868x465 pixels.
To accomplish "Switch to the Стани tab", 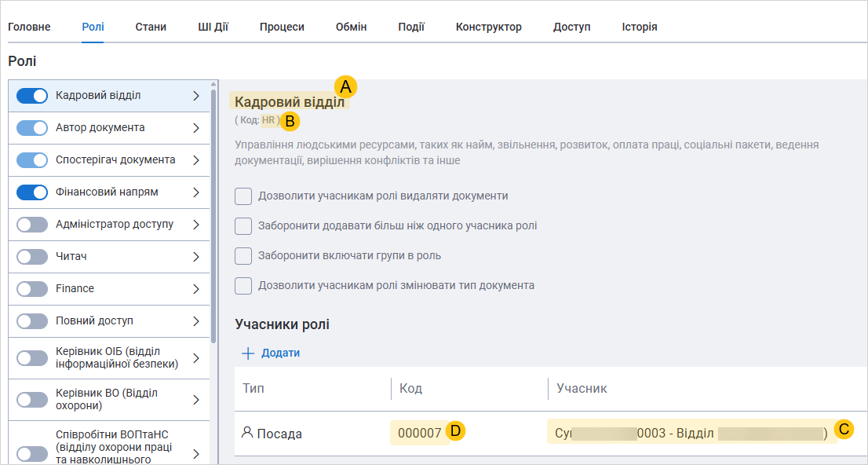I will point(151,27).
